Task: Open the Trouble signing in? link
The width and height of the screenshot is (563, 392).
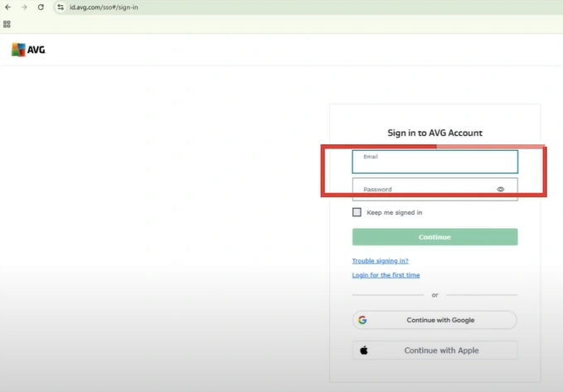Action: pos(380,261)
